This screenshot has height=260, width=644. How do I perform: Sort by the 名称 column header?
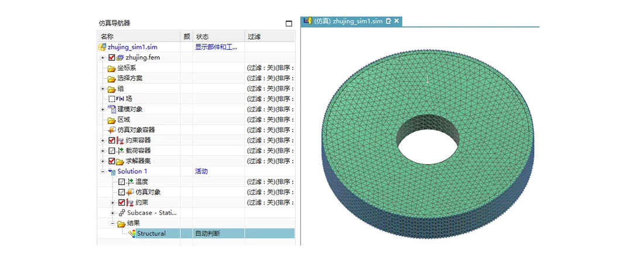[x=140, y=36]
